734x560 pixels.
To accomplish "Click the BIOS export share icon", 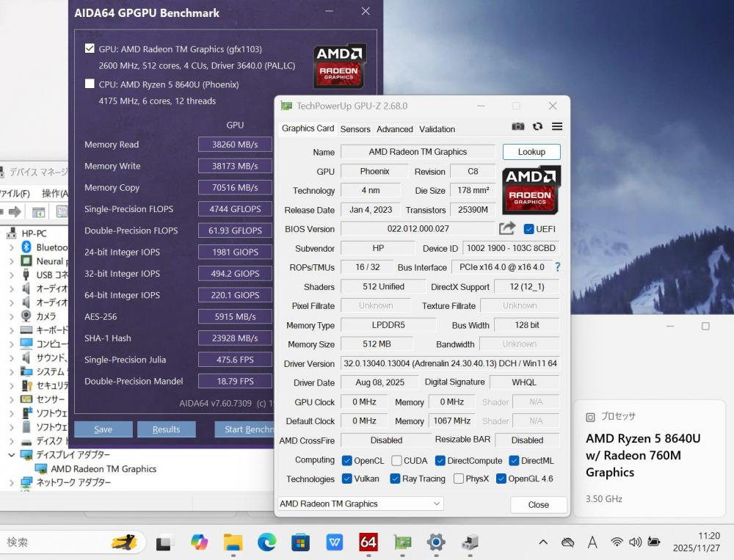I will tap(507, 228).
